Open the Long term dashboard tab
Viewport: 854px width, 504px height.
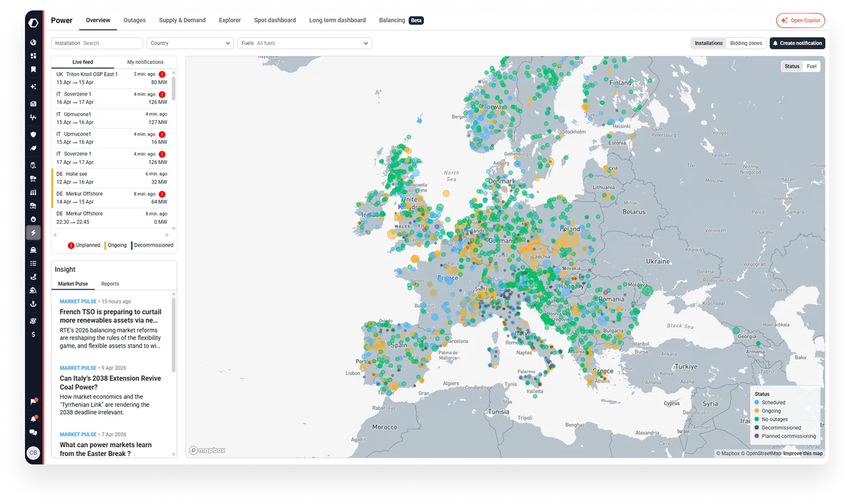pyautogui.click(x=337, y=20)
